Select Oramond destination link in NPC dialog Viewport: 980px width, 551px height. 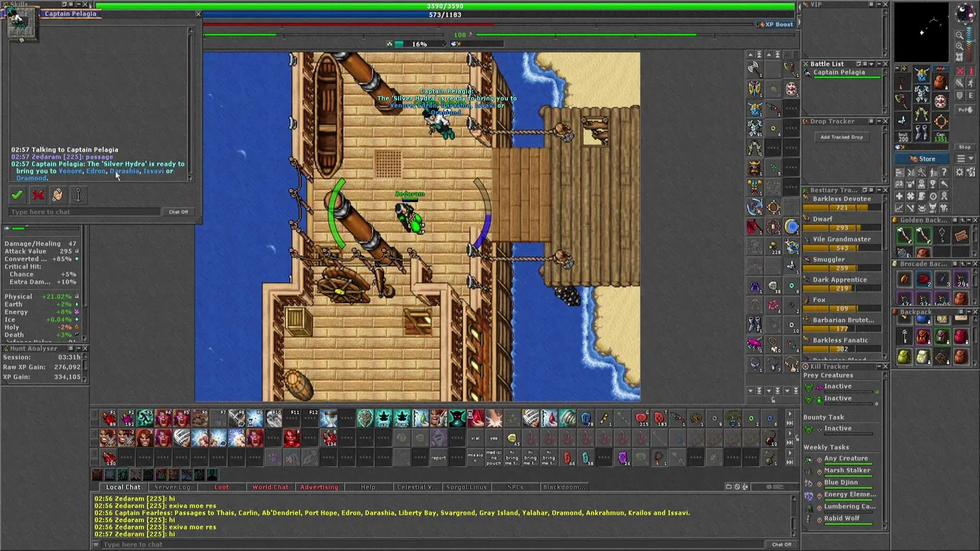coord(31,178)
